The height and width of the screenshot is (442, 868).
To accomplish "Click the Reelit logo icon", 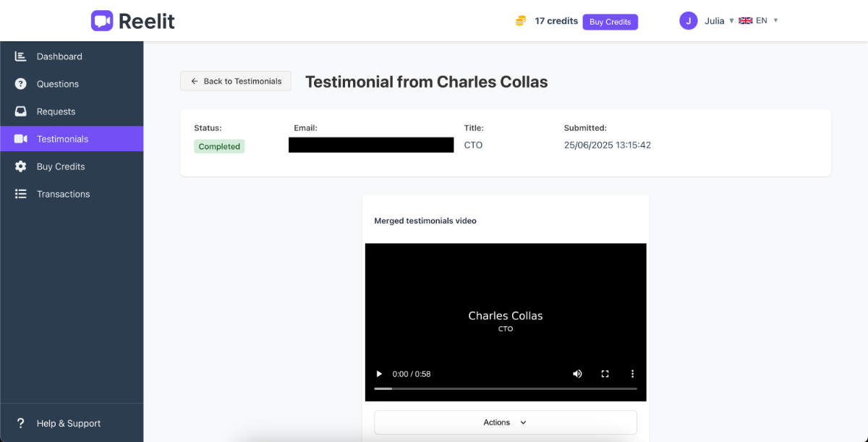I will coord(102,21).
